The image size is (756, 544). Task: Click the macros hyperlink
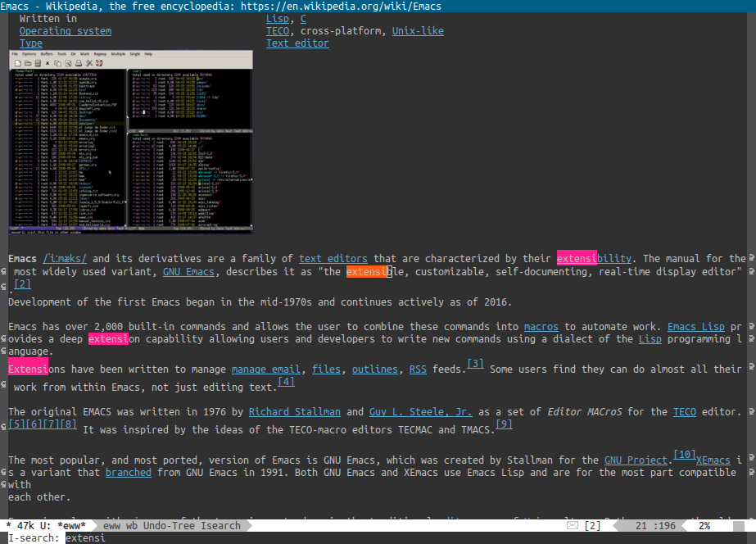coord(541,327)
